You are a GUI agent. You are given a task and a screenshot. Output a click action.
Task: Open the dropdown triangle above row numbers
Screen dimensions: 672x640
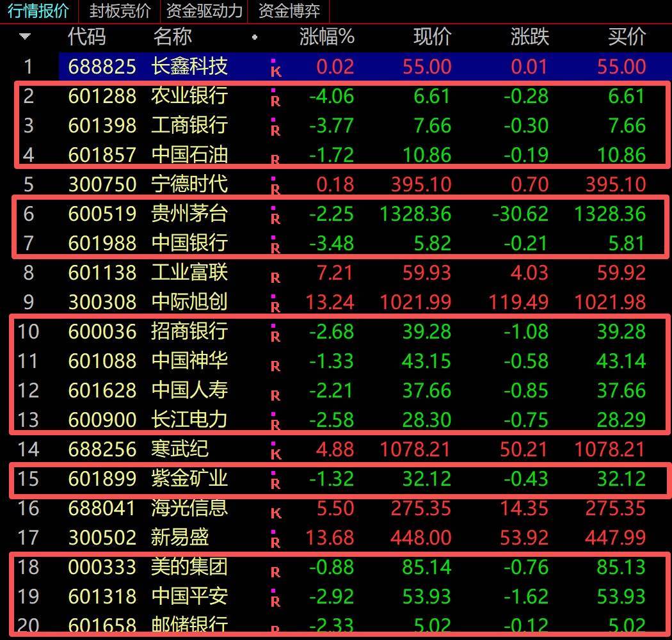25,36
